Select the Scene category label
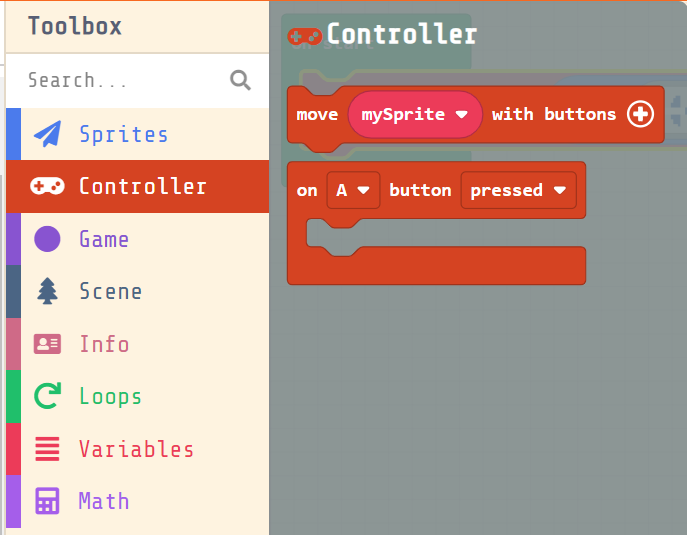 point(110,291)
